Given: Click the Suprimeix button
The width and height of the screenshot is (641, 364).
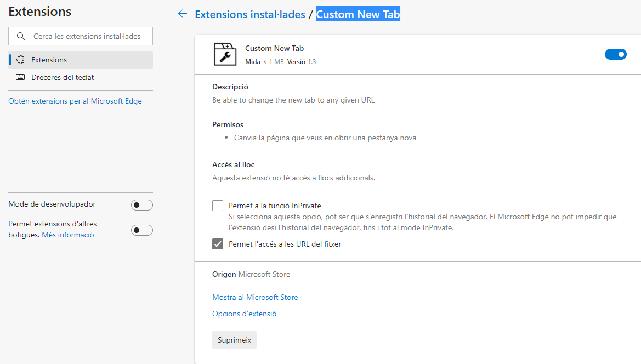Looking at the screenshot, I should click(234, 340).
